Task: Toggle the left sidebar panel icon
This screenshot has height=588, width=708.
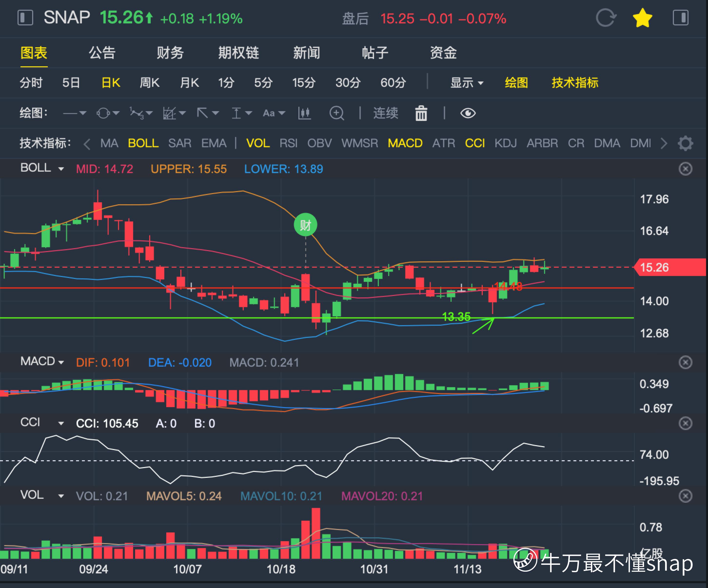Action: [25, 18]
